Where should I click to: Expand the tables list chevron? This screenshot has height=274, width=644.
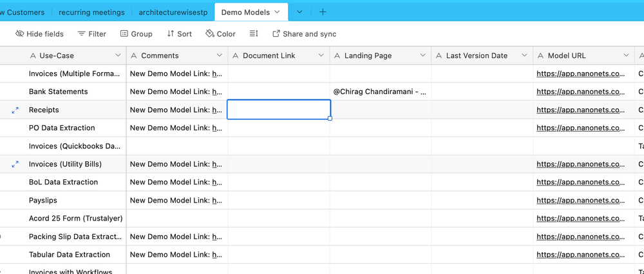(x=299, y=12)
